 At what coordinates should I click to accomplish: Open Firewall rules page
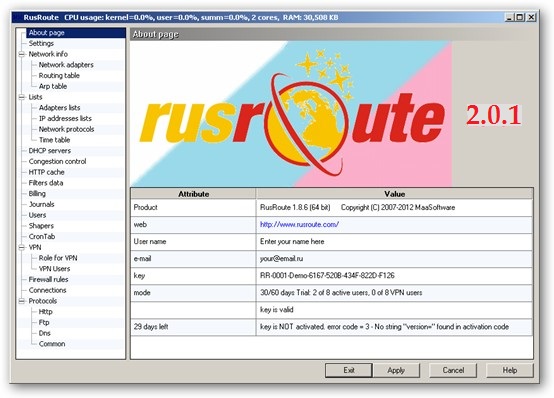tap(48, 280)
